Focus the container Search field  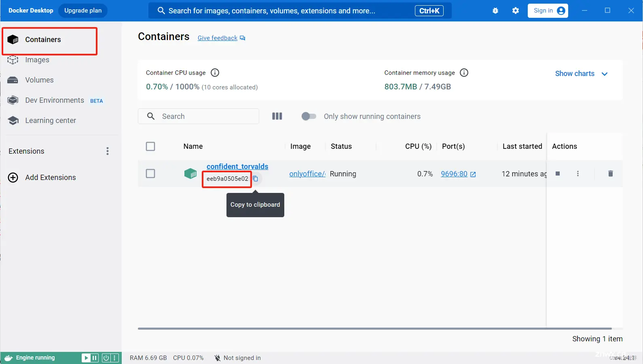tap(199, 116)
